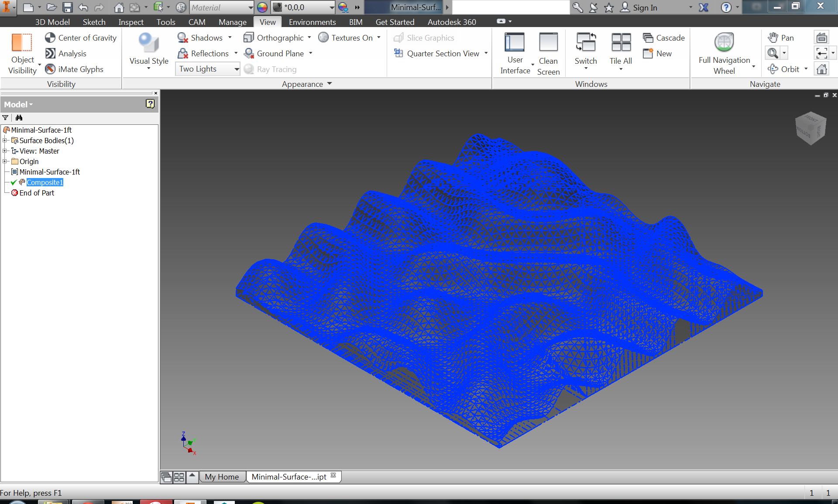Expand the Surface Bodies(1) node
This screenshot has width=838, height=504.
click(5, 140)
